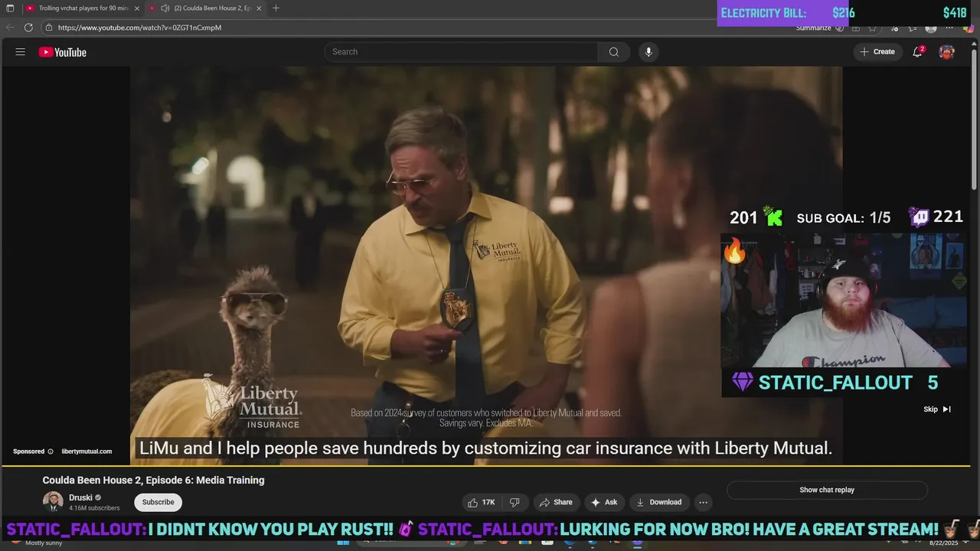Open the tab actions menu icon
980x551 pixels.
(10, 8)
